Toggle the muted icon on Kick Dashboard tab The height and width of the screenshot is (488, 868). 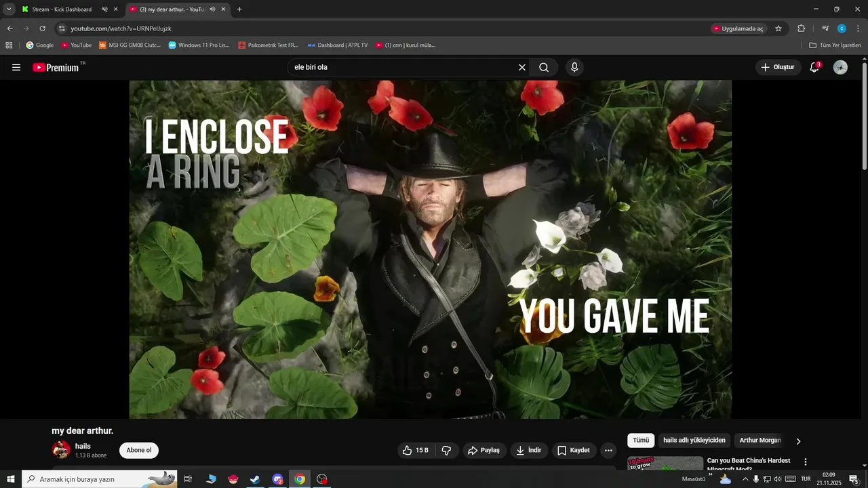[x=105, y=9]
